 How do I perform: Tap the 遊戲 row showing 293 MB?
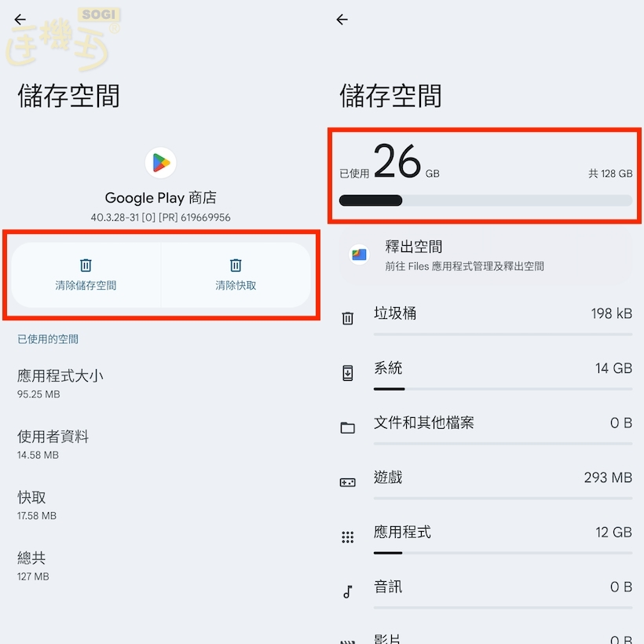[x=487, y=481]
